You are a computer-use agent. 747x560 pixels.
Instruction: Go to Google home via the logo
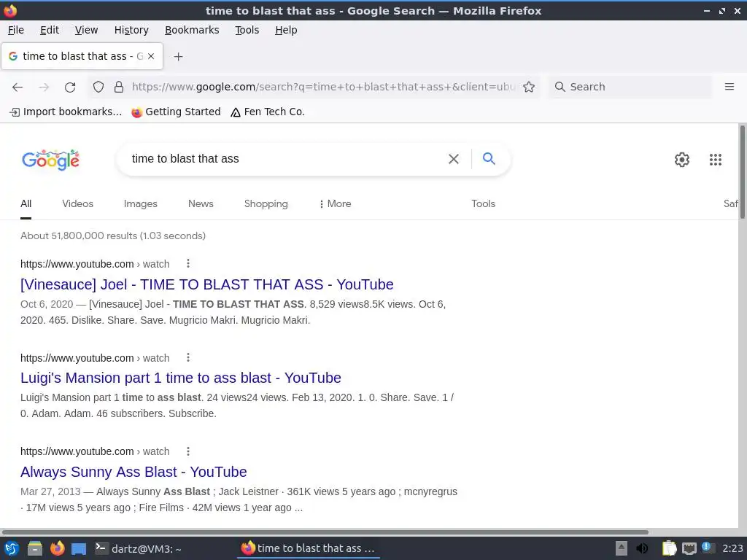(50, 160)
